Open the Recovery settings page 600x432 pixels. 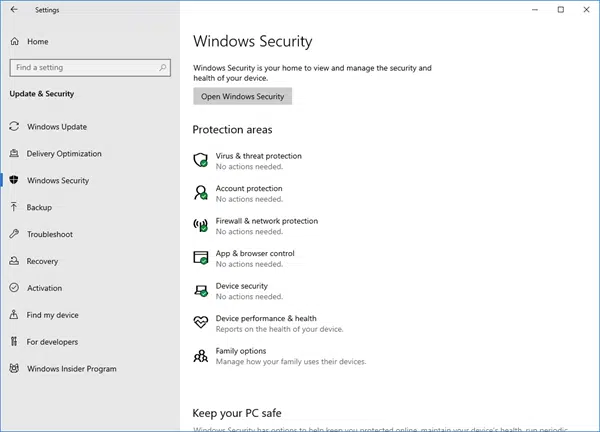click(42, 262)
